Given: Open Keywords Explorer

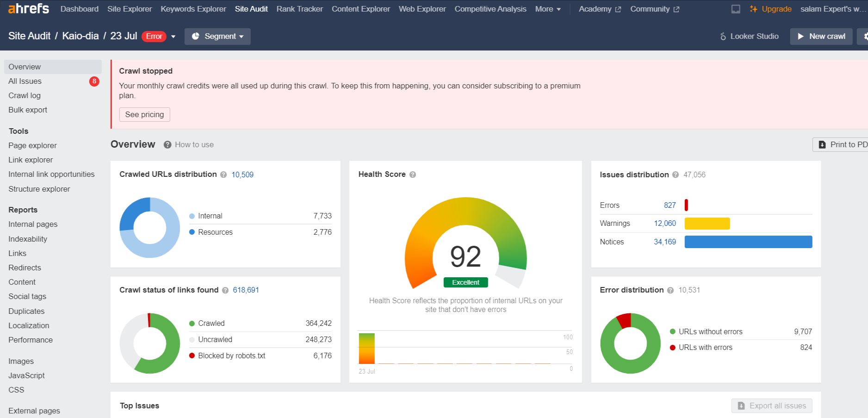Looking at the screenshot, I should [193, 9].
